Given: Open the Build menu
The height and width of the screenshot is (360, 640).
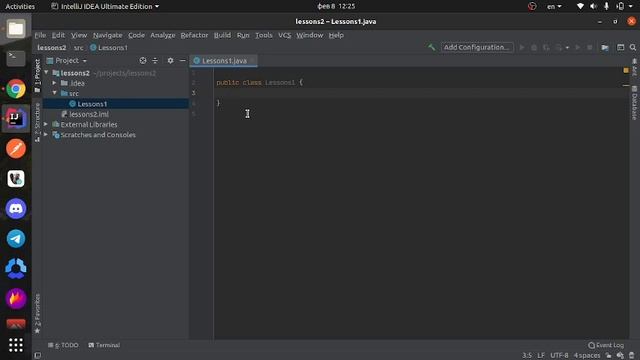Looking at the screenshot, I should tap(222, 35).
